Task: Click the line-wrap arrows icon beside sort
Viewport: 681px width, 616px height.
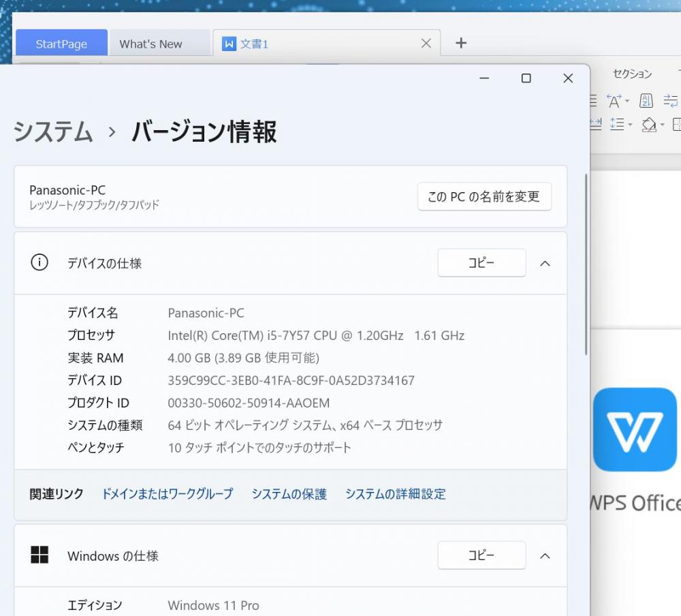Action: click(671, 101)
